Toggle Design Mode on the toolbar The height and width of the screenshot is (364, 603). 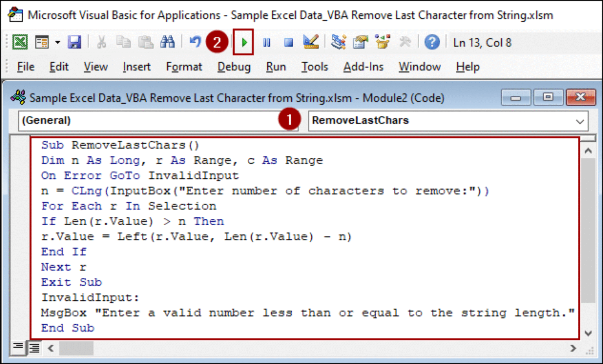311,42
